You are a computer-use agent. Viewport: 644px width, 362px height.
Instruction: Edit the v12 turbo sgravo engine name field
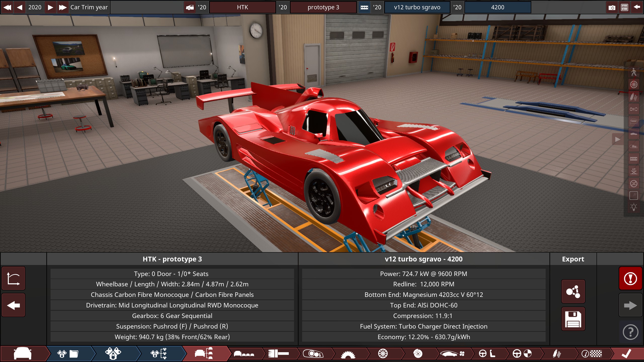coord(417,7)
